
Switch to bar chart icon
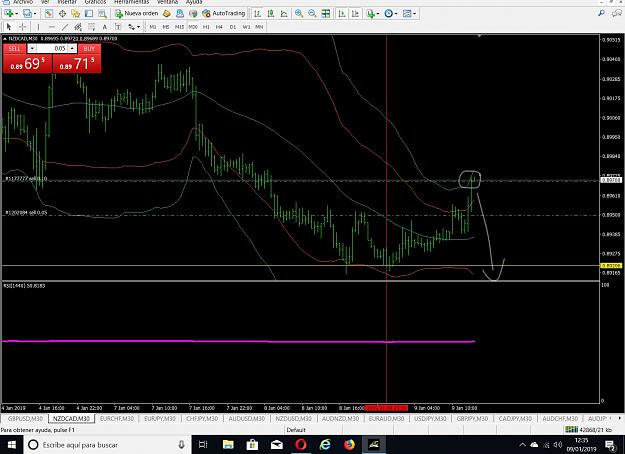click(257, 14)
